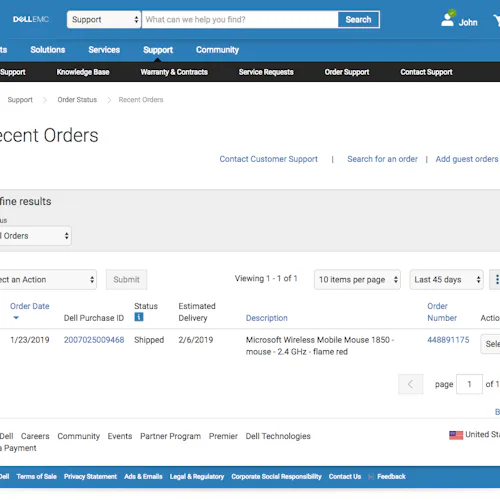Sort by the Description column header
This screenshot has height=500, width=500.
pos(267,318)
